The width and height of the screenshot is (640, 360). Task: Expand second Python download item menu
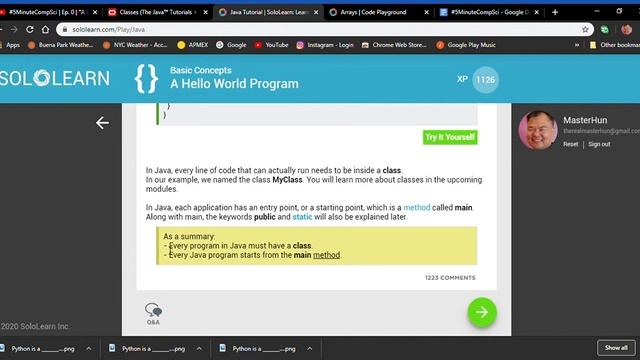199,349
